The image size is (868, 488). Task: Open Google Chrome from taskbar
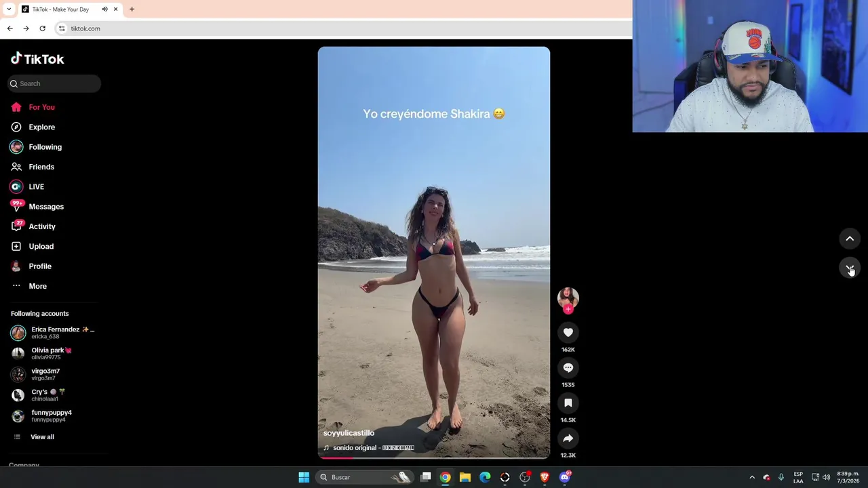(x=445, y=477)
